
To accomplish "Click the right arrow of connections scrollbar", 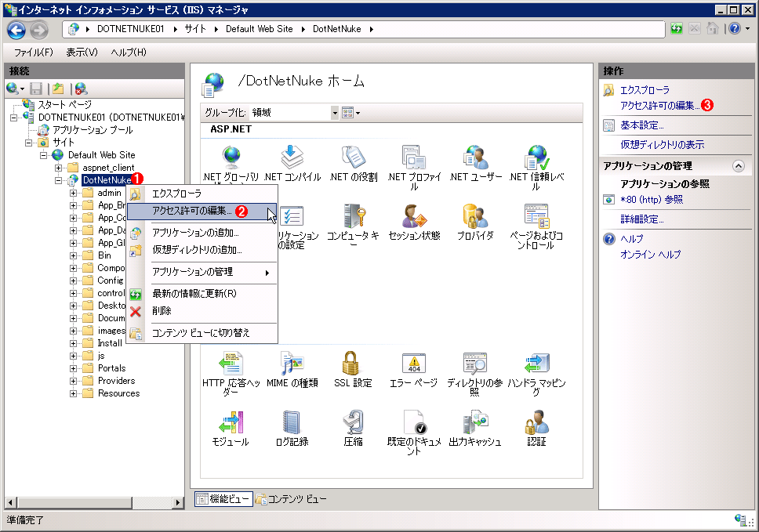I will (178, 502).
